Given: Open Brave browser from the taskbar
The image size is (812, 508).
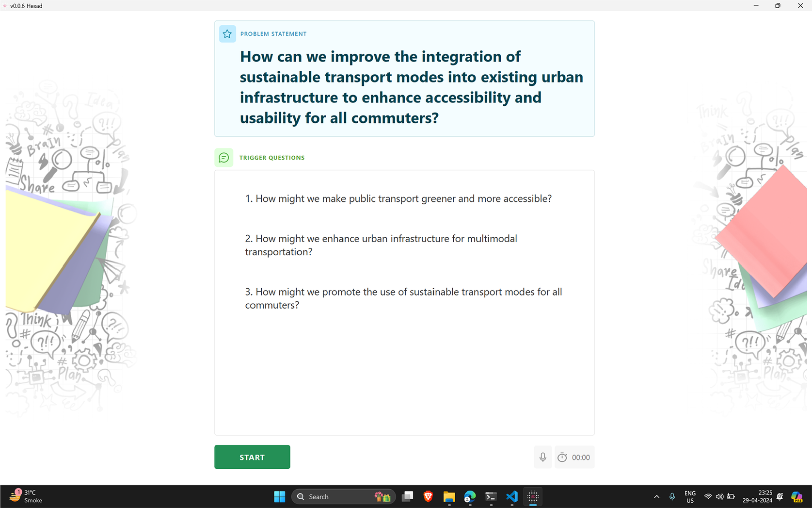Looking at the screenshot, I should pos(428,496).
